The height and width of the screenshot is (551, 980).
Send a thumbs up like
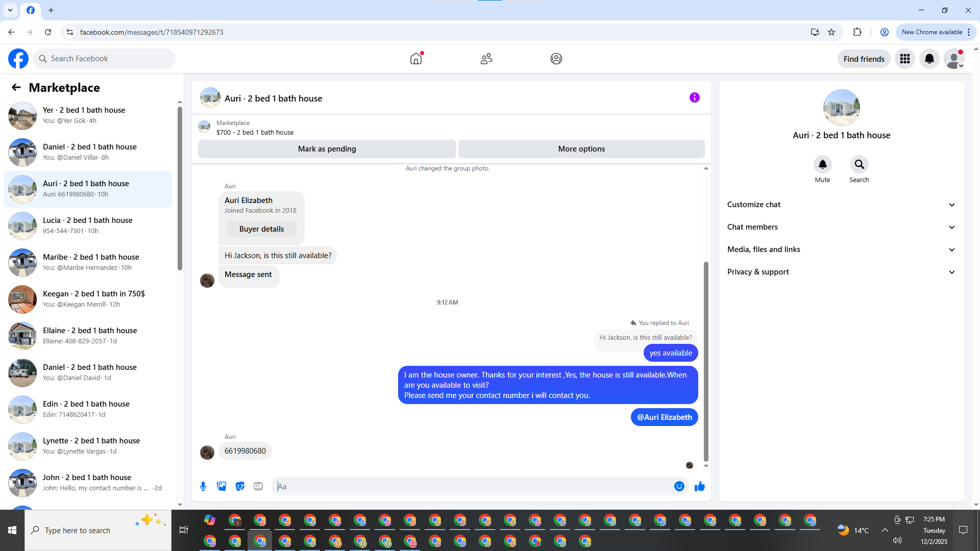(x=699, y=486)
